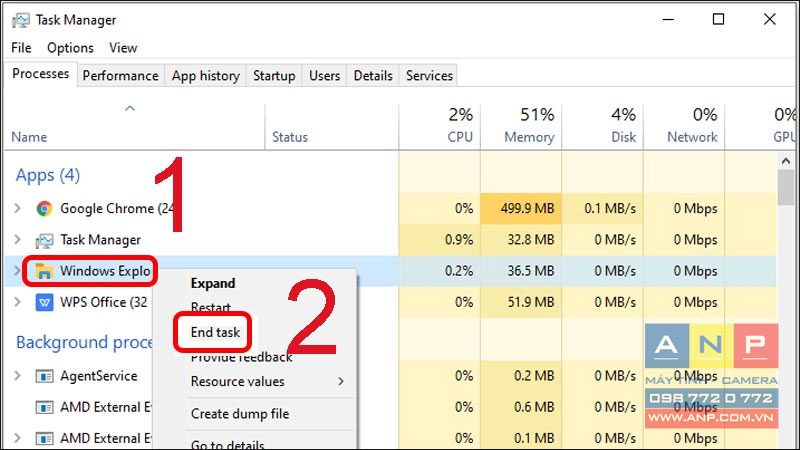Select Create dump file menu entry

[x=240, y=413]
